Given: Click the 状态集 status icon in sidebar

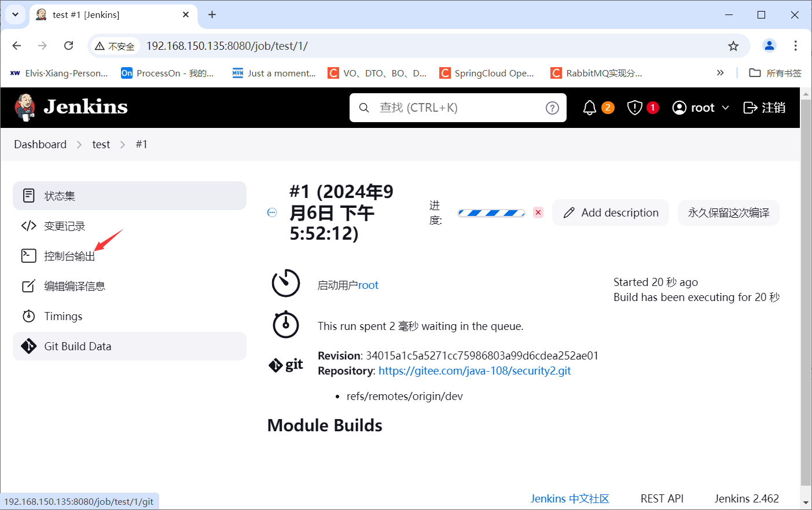Looking at the screenshot, I should pos(29,196).
